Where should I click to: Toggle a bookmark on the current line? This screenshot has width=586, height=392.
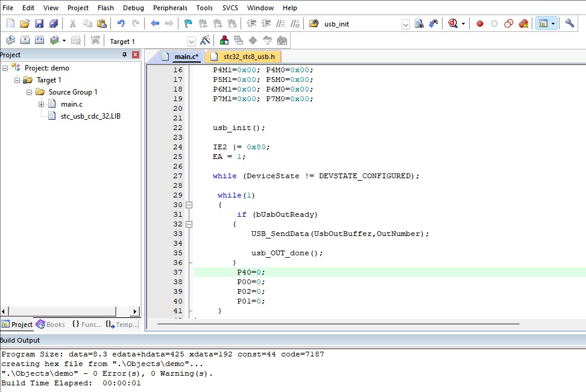pyautogui.click(x=188, y=23)
